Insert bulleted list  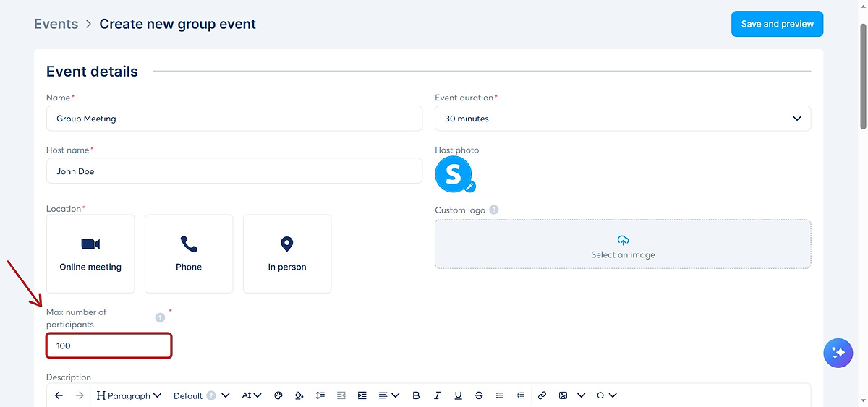500,395
